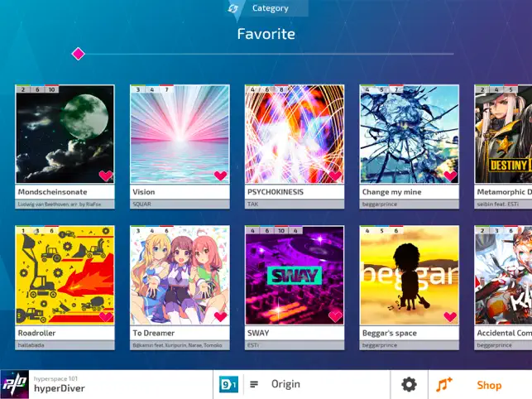This screenshot has height=399, width=532.
Task: Click beggarprince under Change my mine
Action: pyautogui.click(x=380, y=204)
